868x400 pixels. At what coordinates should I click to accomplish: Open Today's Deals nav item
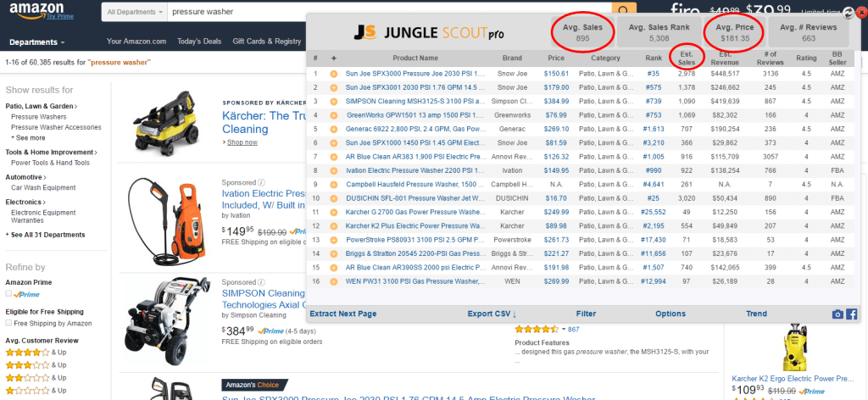(199, 42)
